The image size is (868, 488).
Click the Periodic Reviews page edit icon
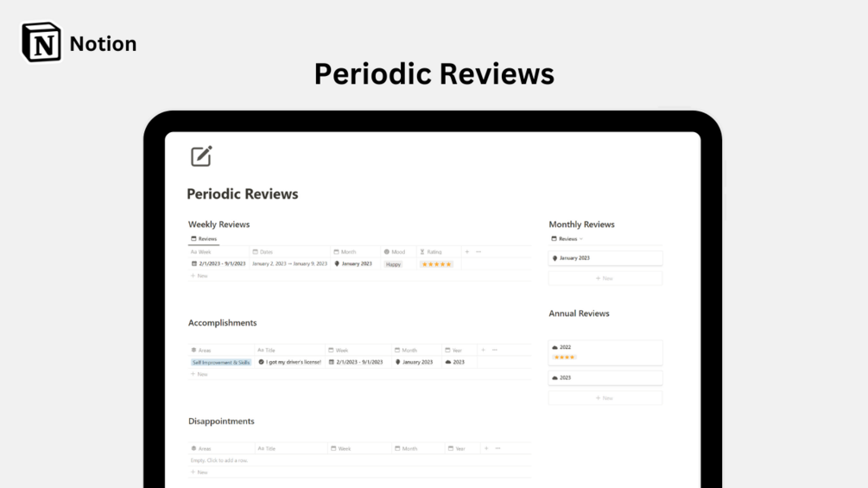click(201, 156)
